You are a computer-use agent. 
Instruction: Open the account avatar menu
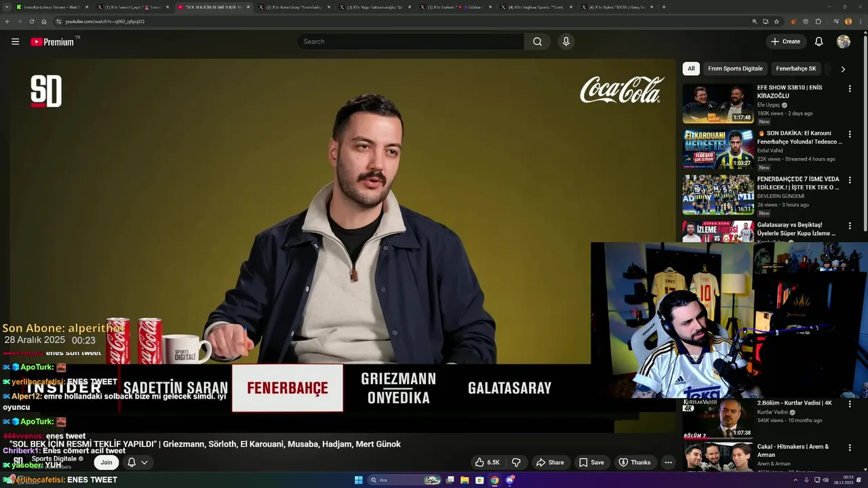(844, 41)
